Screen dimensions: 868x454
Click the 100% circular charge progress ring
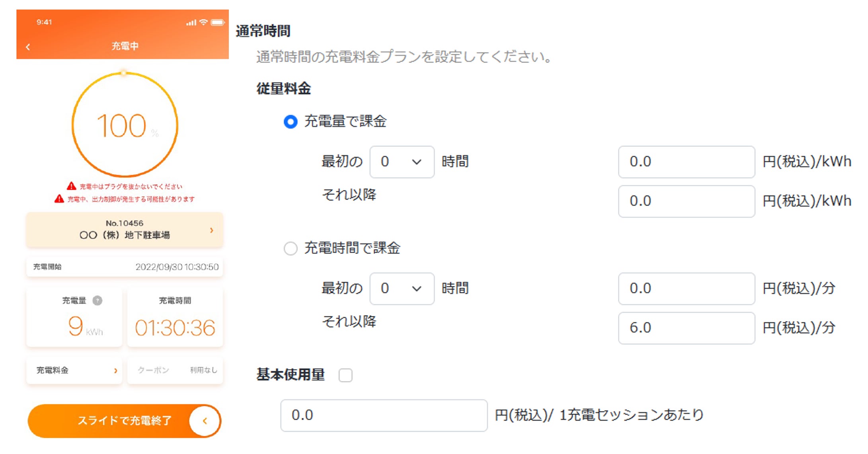125,125
